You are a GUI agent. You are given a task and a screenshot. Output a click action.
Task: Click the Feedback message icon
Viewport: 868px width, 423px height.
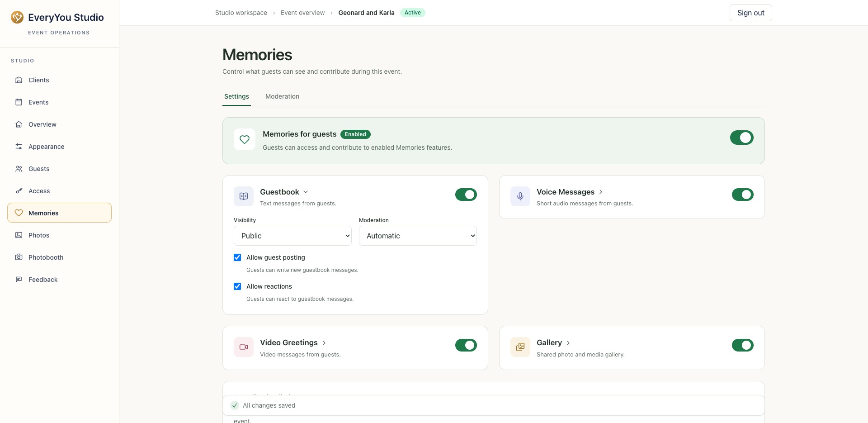(x=19, y=280)
